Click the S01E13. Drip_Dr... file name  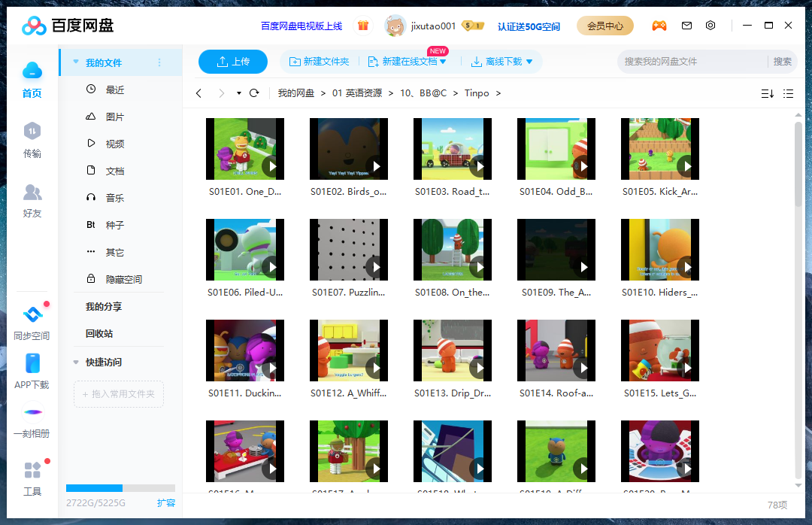[453, 393]
